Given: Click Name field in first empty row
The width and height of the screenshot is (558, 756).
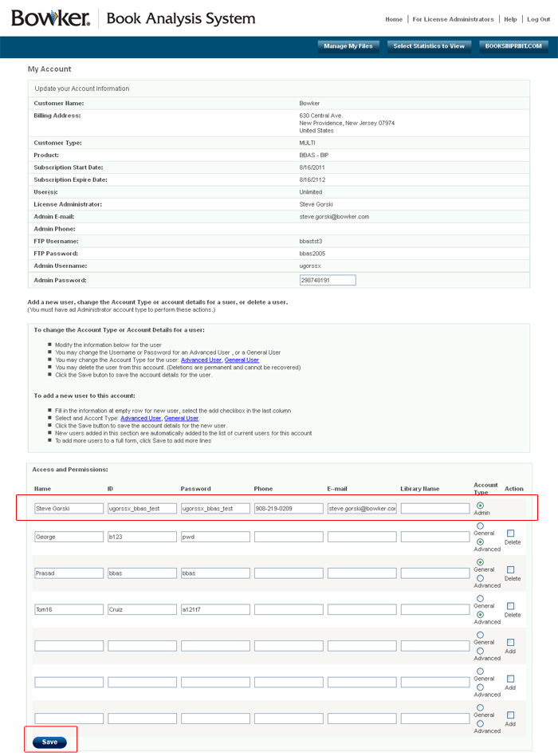Looking at the screenshot, I should tap(69, 646).
